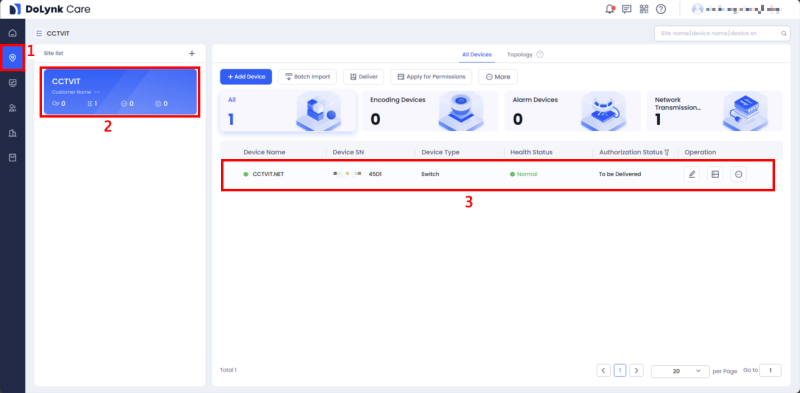Go to the previous page arrow
The width and height of the screenshot is (800, 393).
point(604,371)
